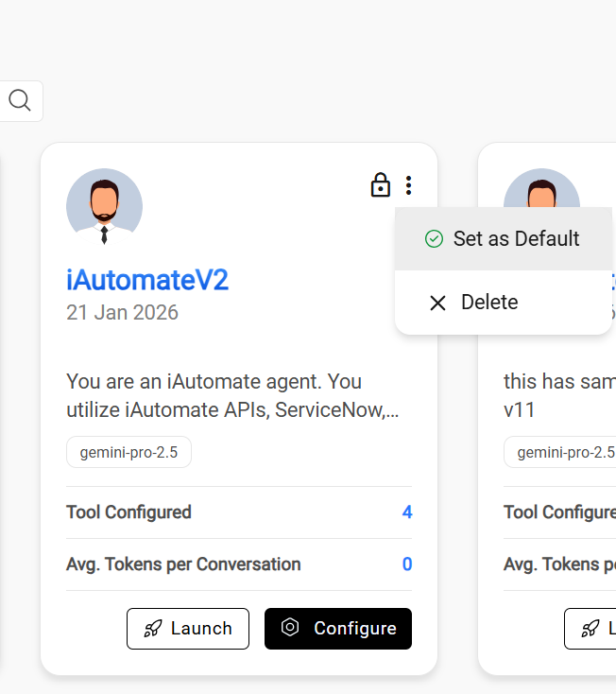This screenshot has width=616, height=694.
Task: Open the three-dot options menu on iAutomateV2
Action: point(408,184)
